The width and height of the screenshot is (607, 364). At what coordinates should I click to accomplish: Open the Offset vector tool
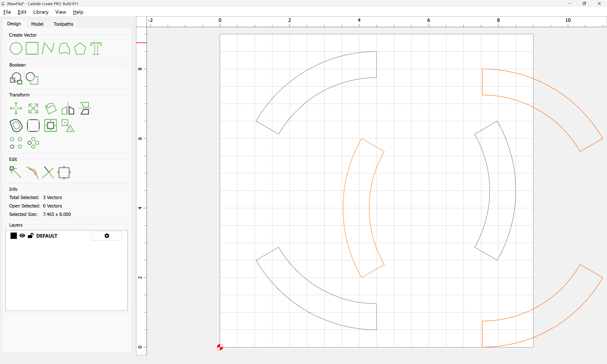[x=16, y=126]
